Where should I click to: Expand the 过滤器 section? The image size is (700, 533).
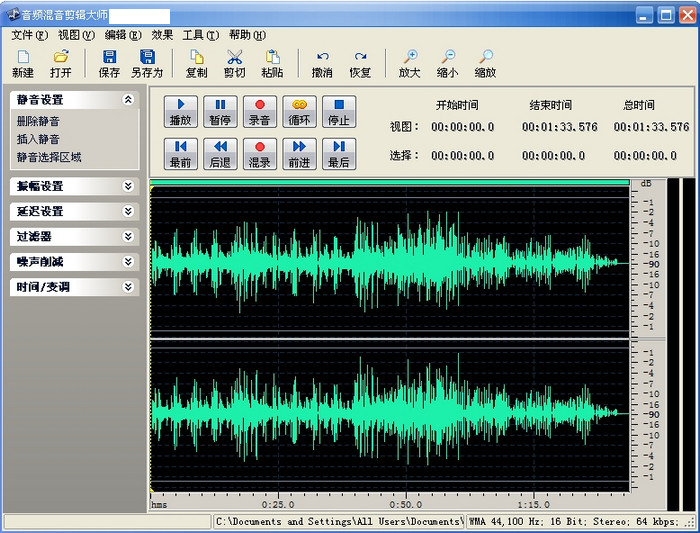[x=128, y=236]
